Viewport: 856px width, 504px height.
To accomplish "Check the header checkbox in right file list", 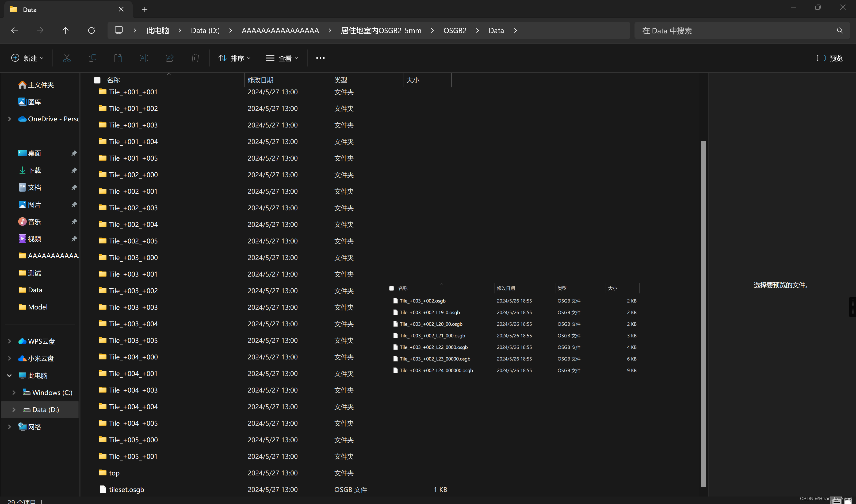I will [x=391, y=288].
